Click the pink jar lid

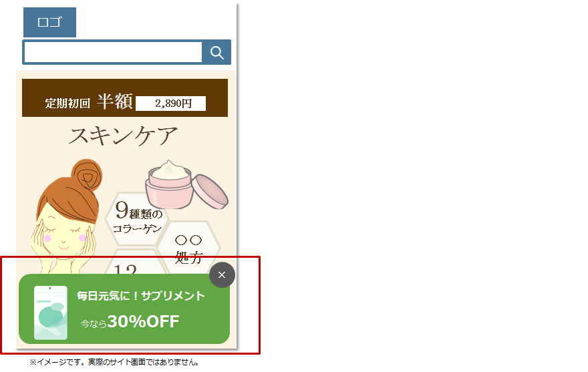click(x=210, y=191)
